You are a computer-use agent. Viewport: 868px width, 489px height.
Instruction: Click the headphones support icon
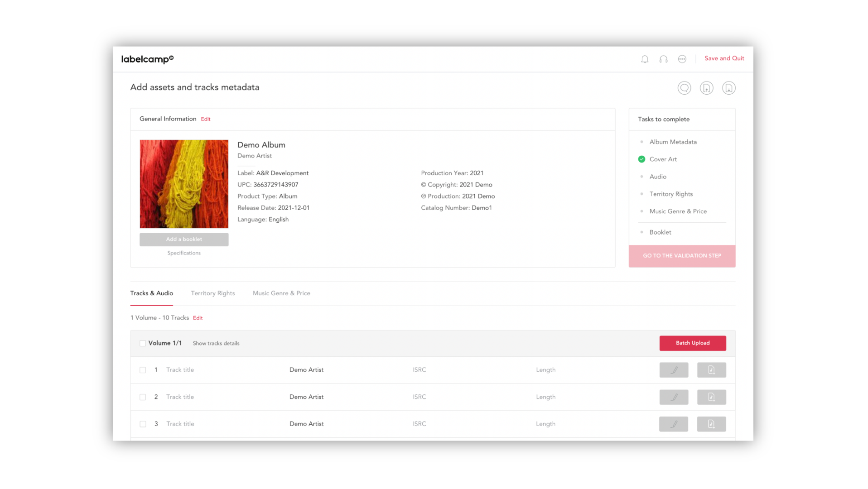pyautogui.click(x=663, y=59)
